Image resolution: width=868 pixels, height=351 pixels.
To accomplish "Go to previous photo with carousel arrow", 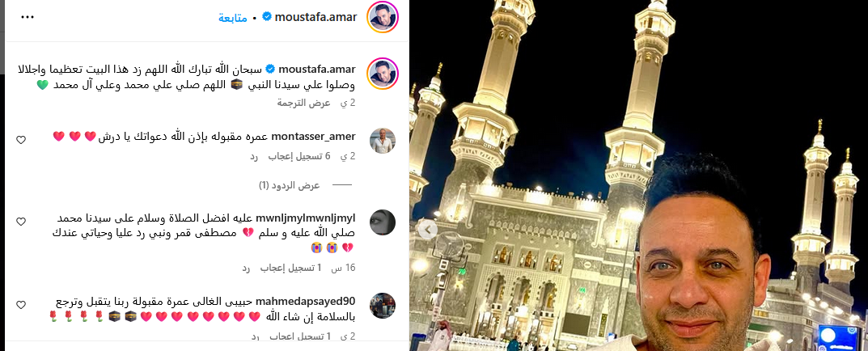I will [427, 230].
